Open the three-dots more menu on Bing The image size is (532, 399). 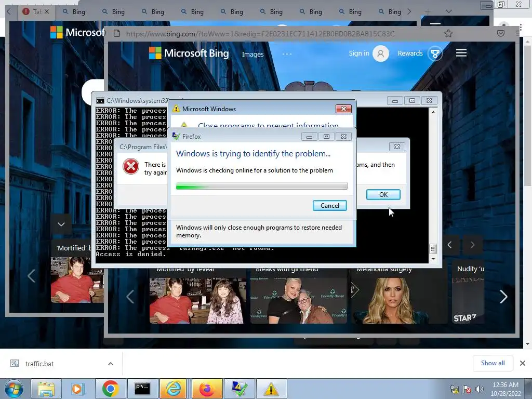coord(287,54)
